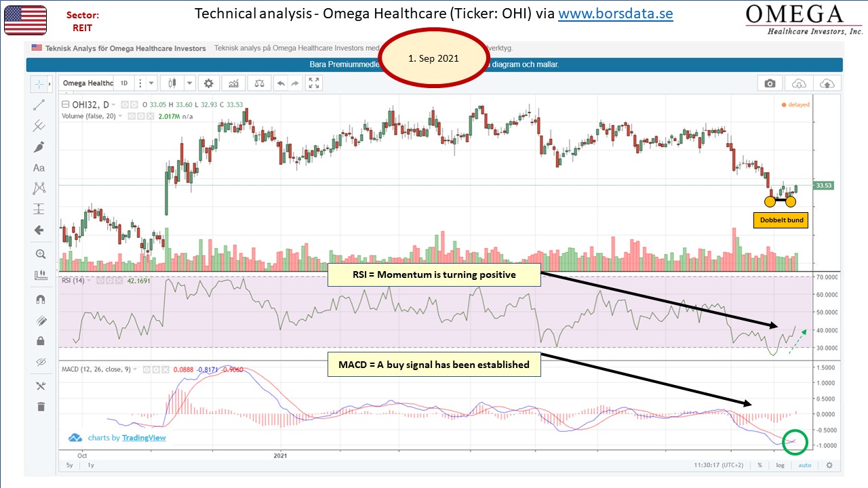
Task: Open the indicators chart icon in toolbar
Action: pyautogui.click(x=234, y=83)
